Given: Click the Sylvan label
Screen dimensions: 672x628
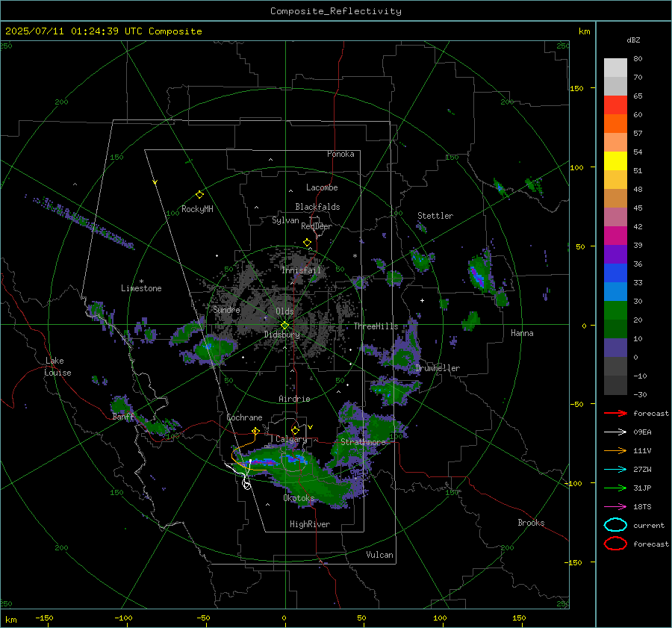Looking at the screenshot, I should coord(285,220).
